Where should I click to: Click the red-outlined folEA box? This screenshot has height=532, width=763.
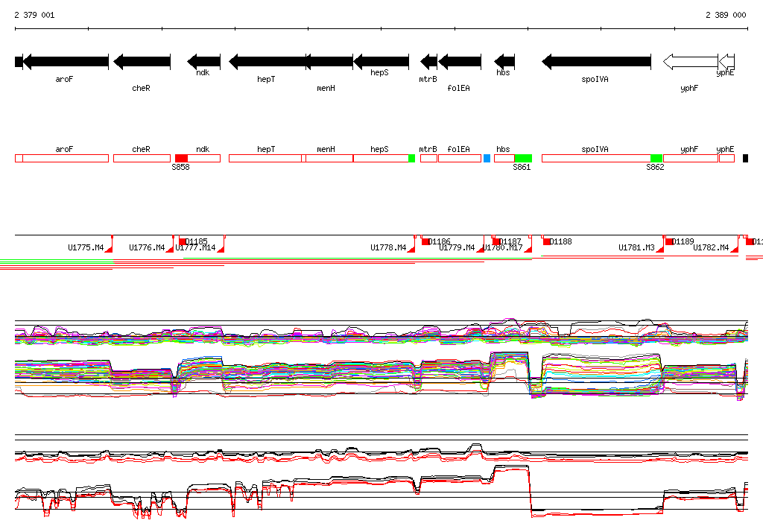coord(460,158)
